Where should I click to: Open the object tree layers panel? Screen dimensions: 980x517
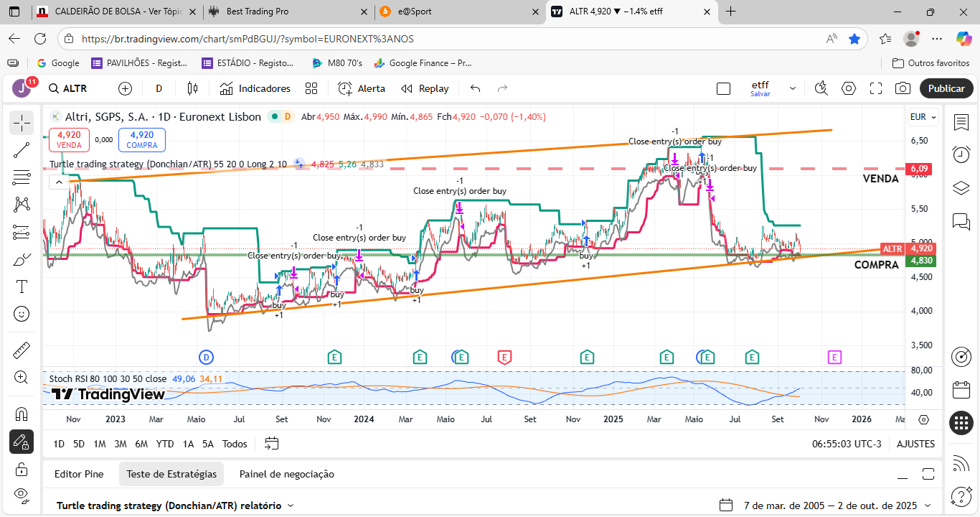(961, 188)
